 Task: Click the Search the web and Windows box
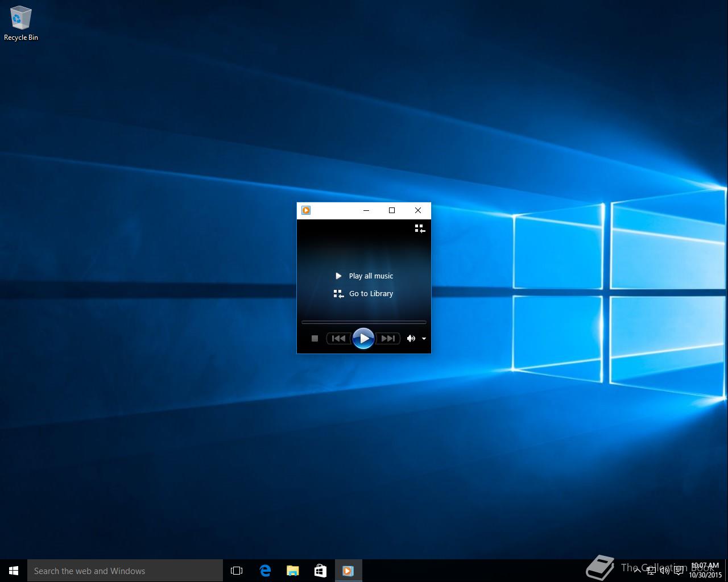[125, 571]
